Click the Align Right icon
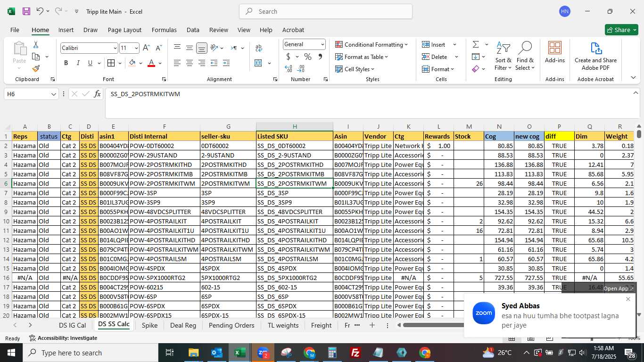Screen dimensions: 644x362 [x=201, y=63]
